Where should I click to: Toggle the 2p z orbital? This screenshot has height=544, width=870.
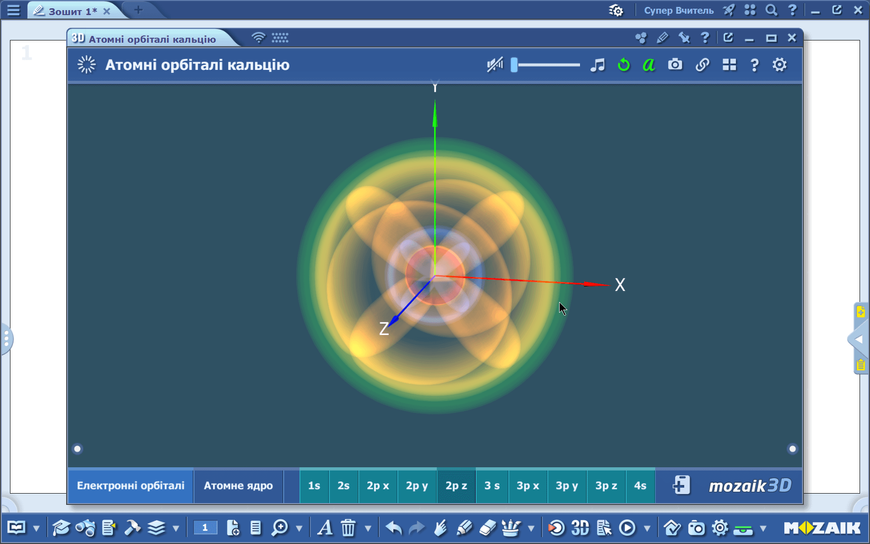[x=456, y=486]
